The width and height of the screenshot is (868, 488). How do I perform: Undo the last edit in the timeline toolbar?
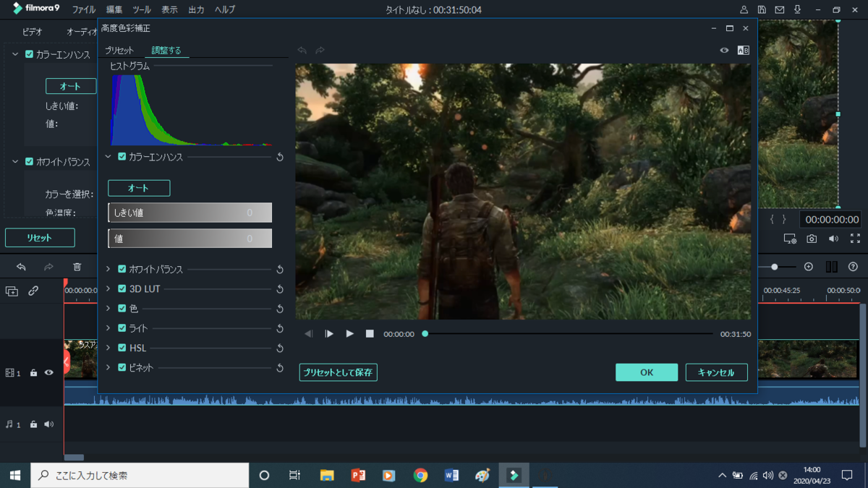21,267
